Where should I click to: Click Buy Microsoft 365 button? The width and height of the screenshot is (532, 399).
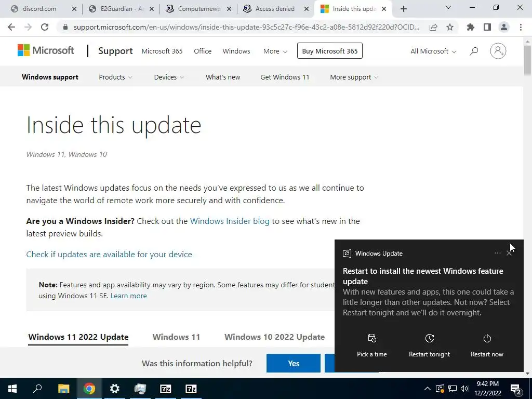330,51
